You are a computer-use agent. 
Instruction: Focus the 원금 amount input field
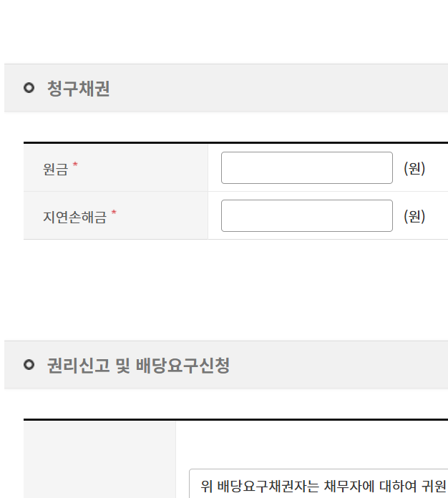click(306, 168)
